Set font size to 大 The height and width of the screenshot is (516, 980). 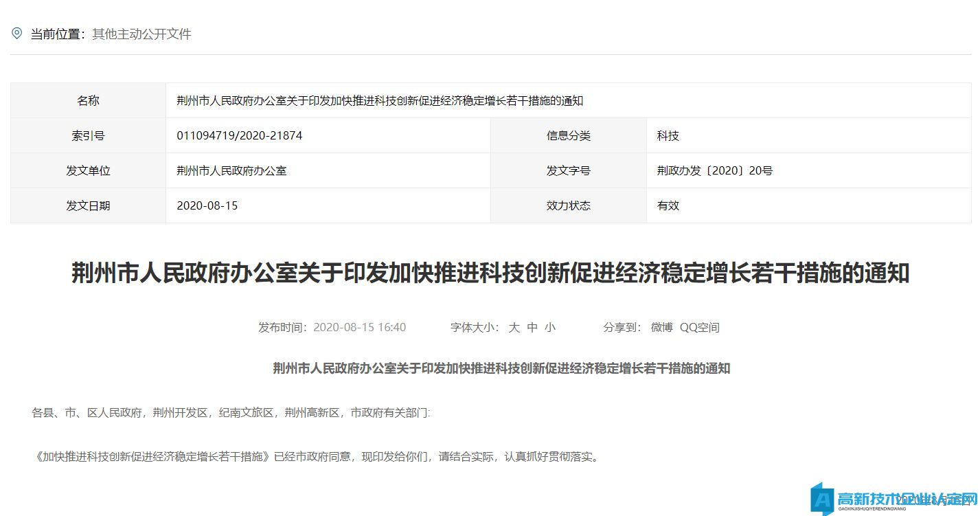coord(514,328)
